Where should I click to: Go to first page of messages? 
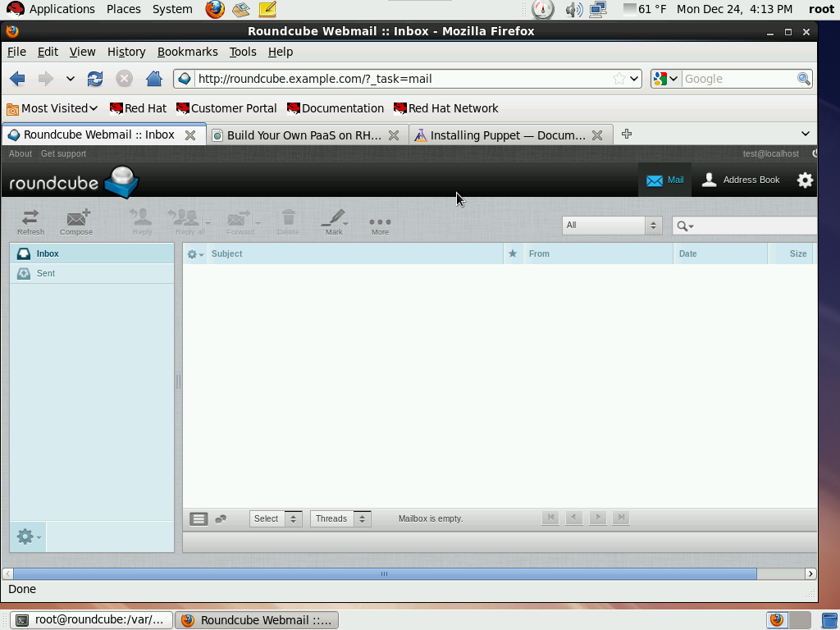(550, 518)
